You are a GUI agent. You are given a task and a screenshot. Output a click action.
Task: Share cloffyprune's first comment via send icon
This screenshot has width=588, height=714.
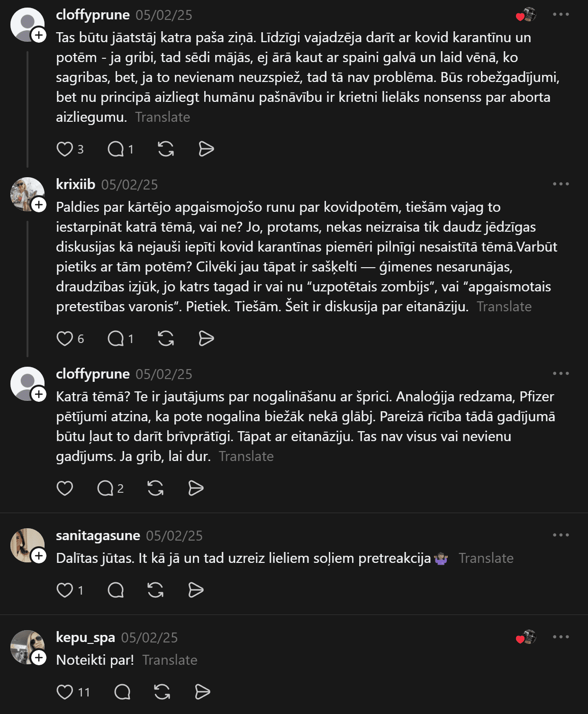[x=206, y=149]
